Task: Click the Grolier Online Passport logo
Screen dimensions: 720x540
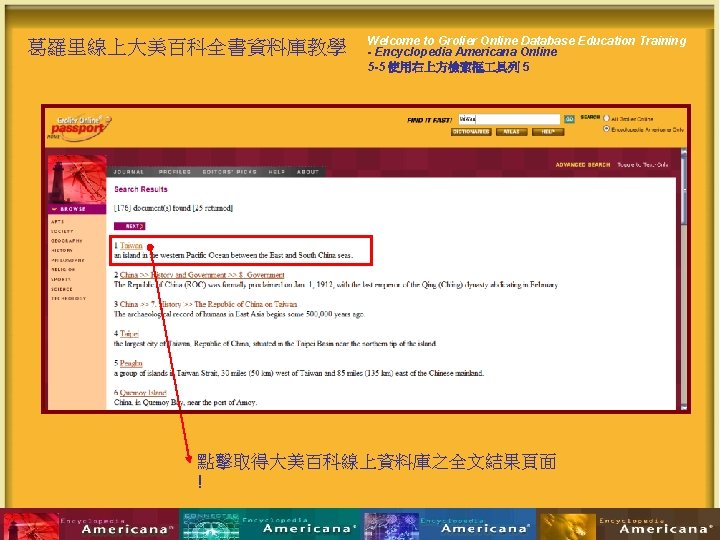Action: click(x=80, y=127)
